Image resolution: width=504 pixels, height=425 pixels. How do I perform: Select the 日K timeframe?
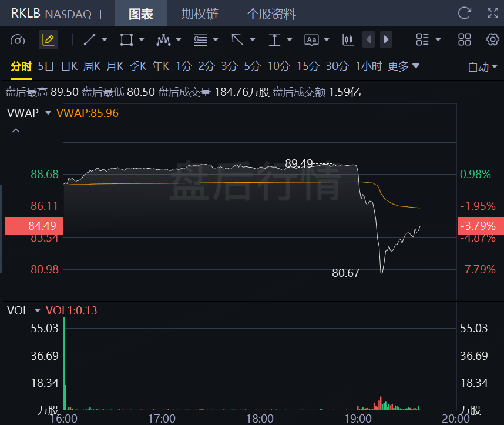(69, 66)
